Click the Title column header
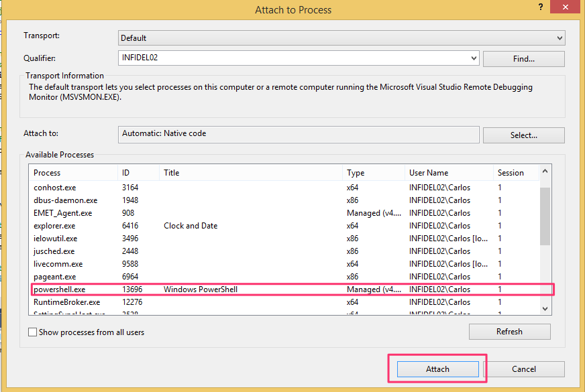Viewport: 585px width, 392px height. (250, 173)
